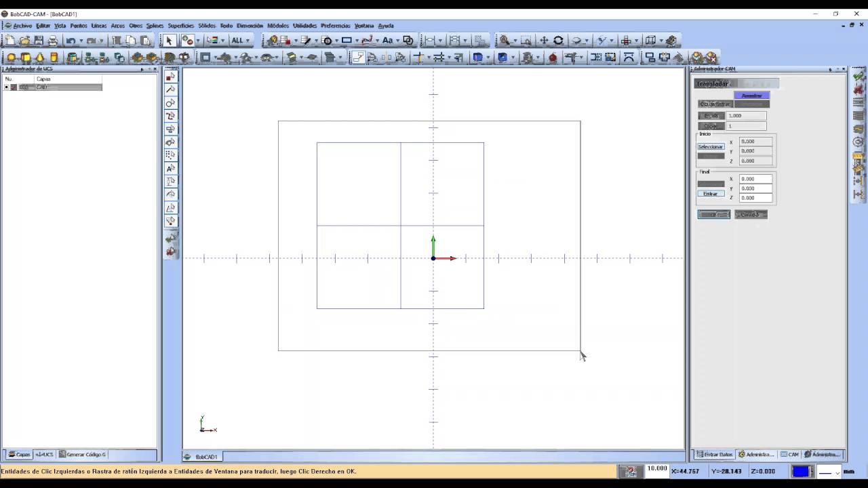This screenshot has height=488, width=868.
Task: Open the color palette dropdown arrow
Action: 222,41
